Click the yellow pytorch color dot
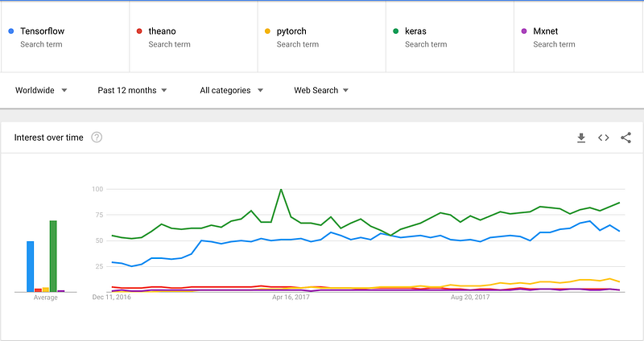644x341 pixels. click(268, 31)
